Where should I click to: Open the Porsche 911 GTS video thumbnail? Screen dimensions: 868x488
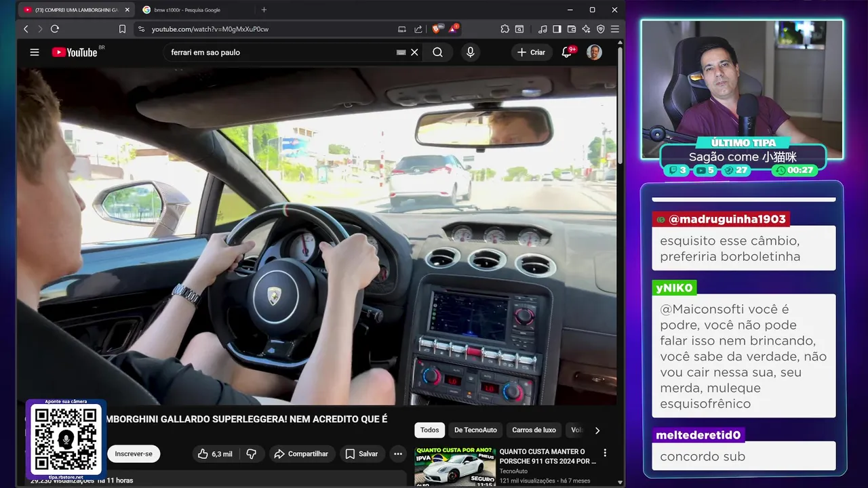coord(454,466)
